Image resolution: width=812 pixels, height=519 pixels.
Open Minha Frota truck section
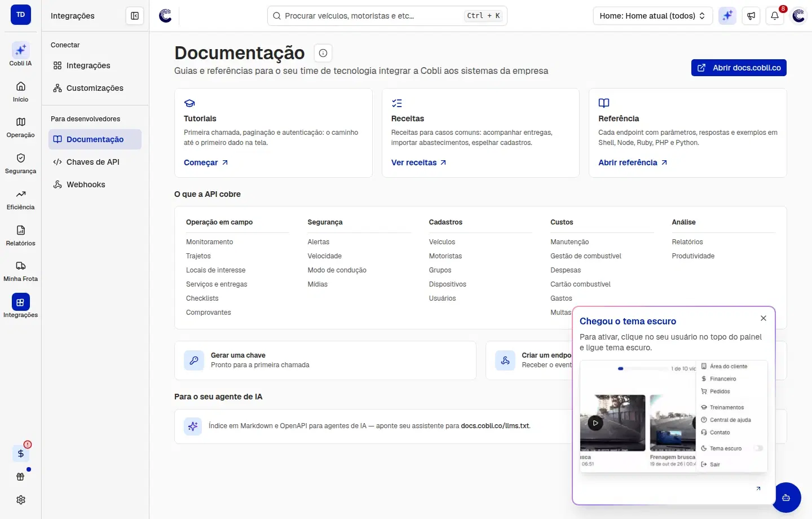point(20,271)
